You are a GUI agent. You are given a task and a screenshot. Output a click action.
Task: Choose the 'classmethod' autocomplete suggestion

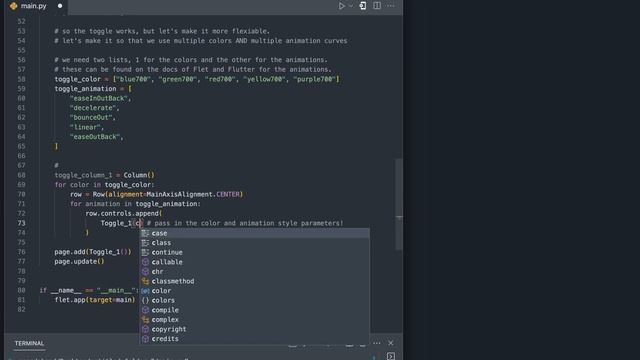[255, 281]
